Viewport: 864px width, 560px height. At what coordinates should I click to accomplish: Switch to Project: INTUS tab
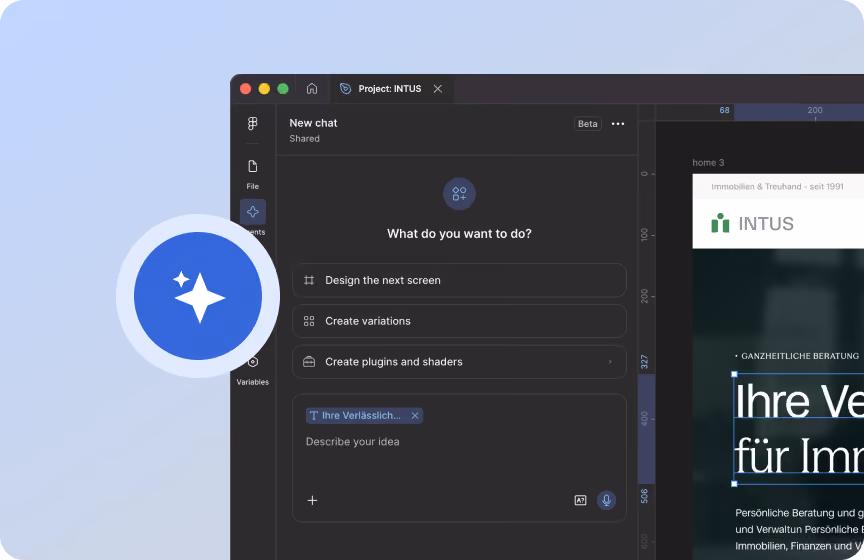(390, 89)
